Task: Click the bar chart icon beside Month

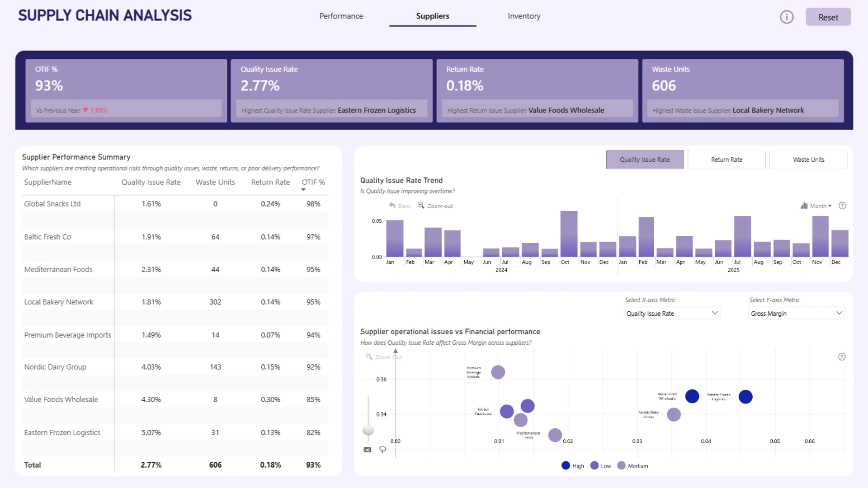Action: (804, 206)
